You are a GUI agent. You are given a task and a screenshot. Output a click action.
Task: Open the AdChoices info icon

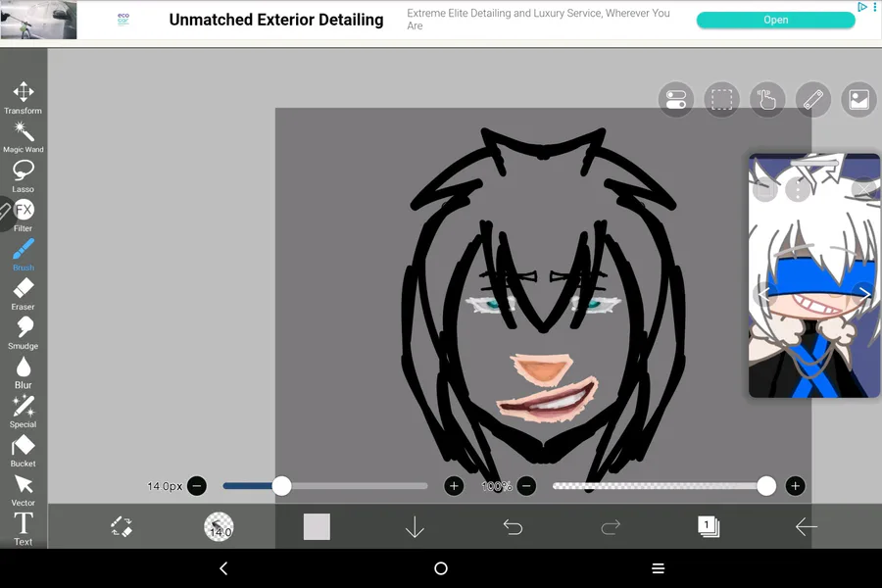tap(862, 7)
